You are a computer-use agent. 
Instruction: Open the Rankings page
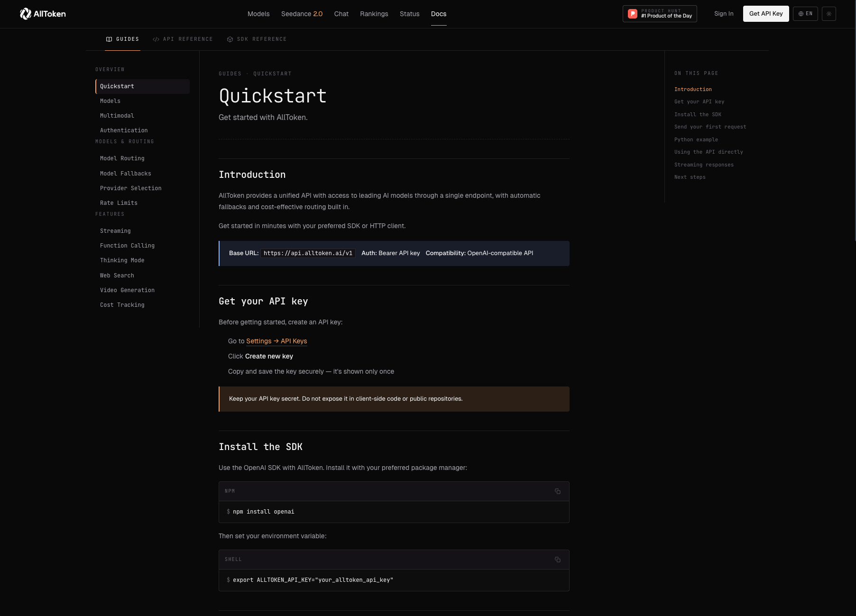click(374, 14)
